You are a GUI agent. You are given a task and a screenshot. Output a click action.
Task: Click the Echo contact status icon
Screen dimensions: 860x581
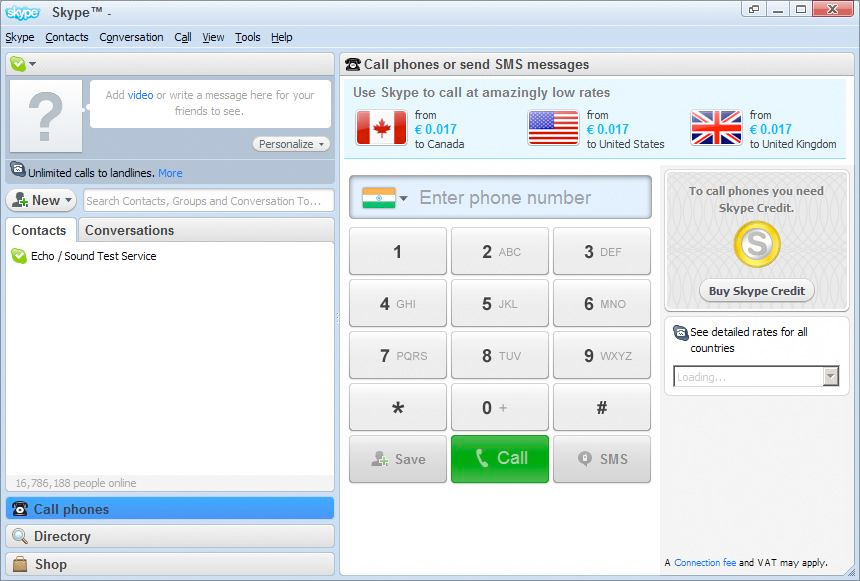click(19, 256)
